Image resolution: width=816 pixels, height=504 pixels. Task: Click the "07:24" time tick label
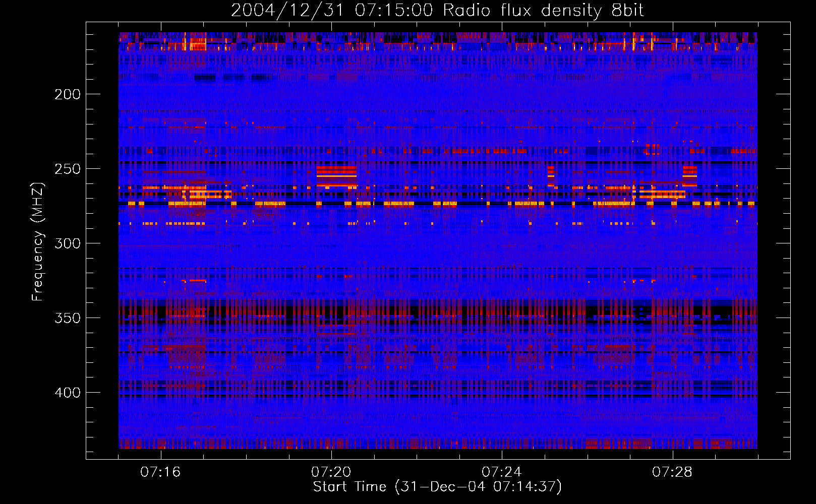pos(502,472)
